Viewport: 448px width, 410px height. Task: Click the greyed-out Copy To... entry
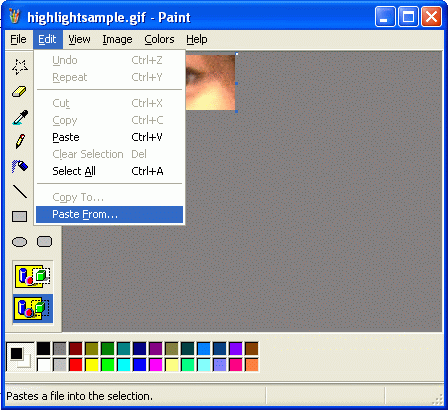click(109, 197)
